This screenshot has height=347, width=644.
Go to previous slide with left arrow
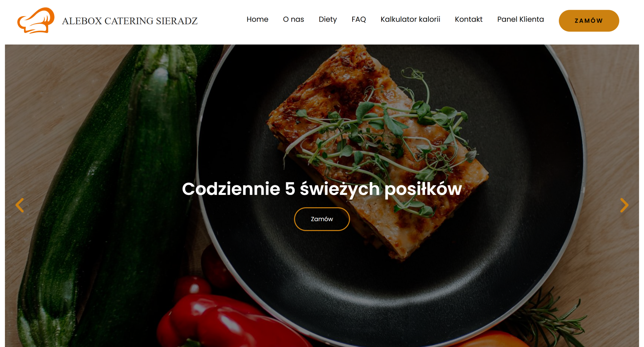click(x=20, y=205)
